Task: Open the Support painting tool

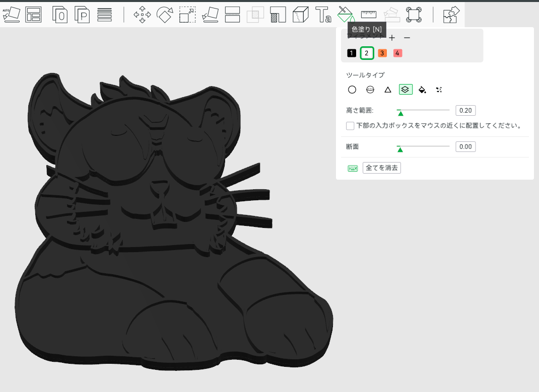Action: (278, 15)
